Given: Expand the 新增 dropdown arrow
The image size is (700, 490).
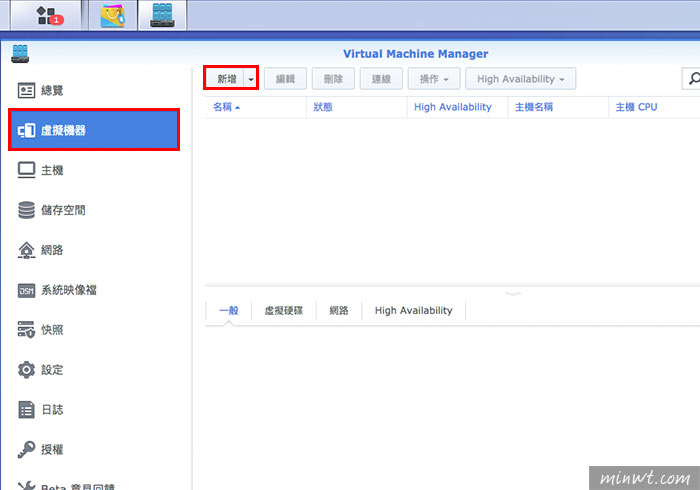Looking at the screenshot, I should click(x=250, y=79).
